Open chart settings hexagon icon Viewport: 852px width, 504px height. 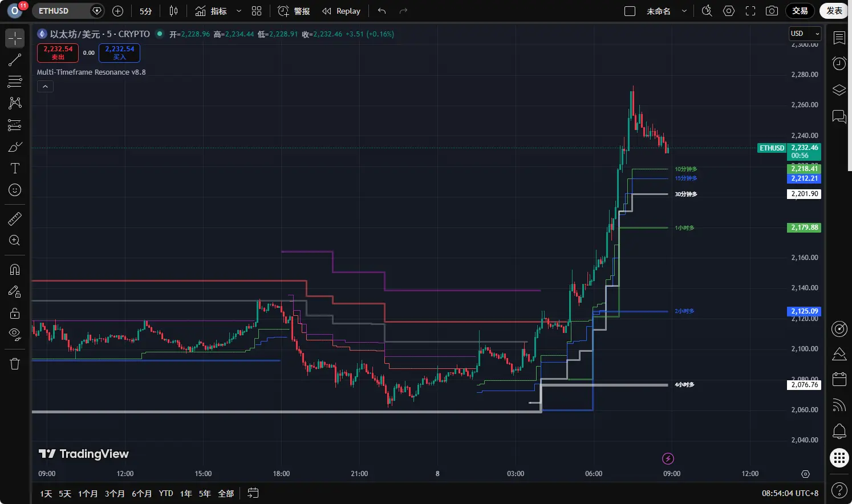point(729,11)
